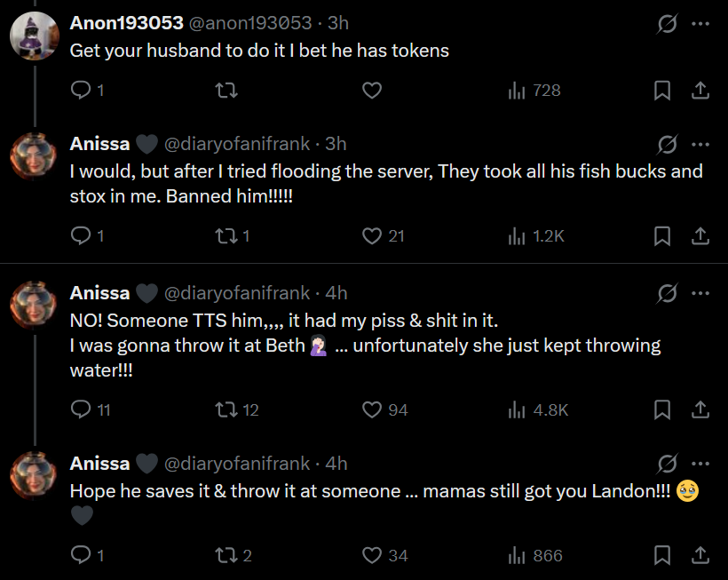Repost the 'Banned him' tweet

pyautogui.click(x=227, y=235)
